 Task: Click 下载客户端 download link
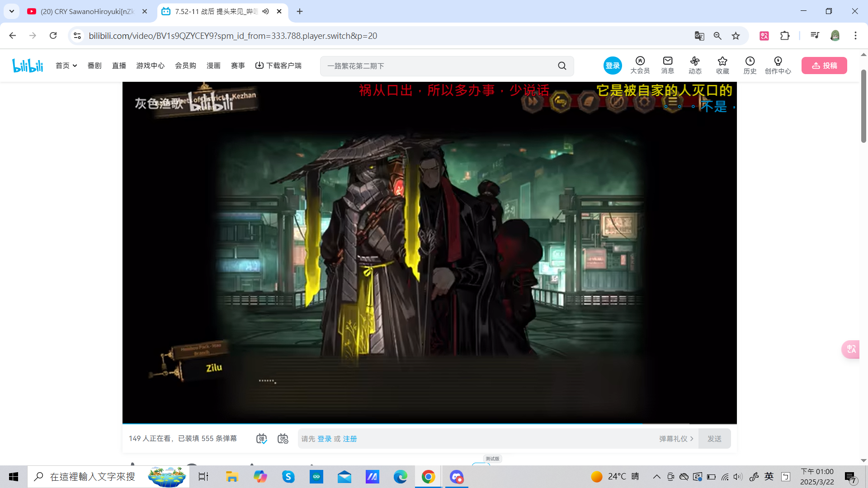[x=278, y=66]
